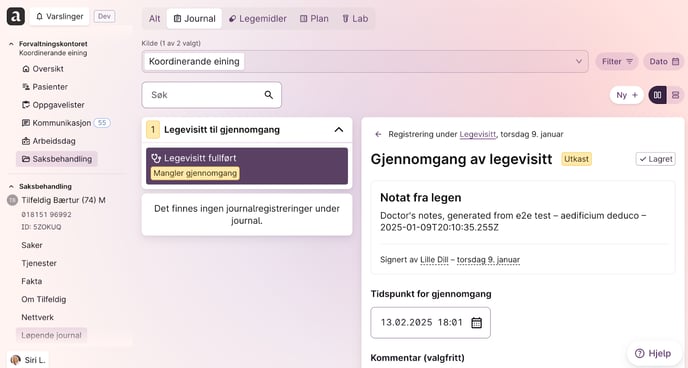Open Fakta for the patient
The image size is (688, 368).
point(32,281)
